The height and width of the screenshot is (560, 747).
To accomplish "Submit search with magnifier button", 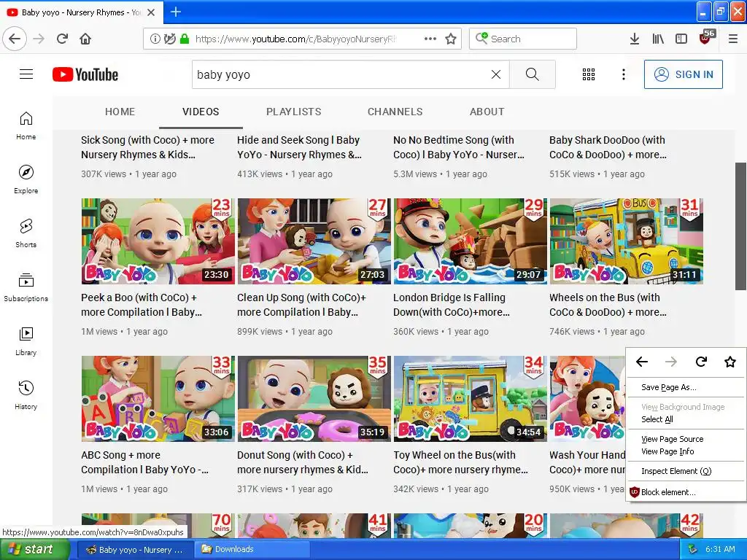I will pos(532,74).
